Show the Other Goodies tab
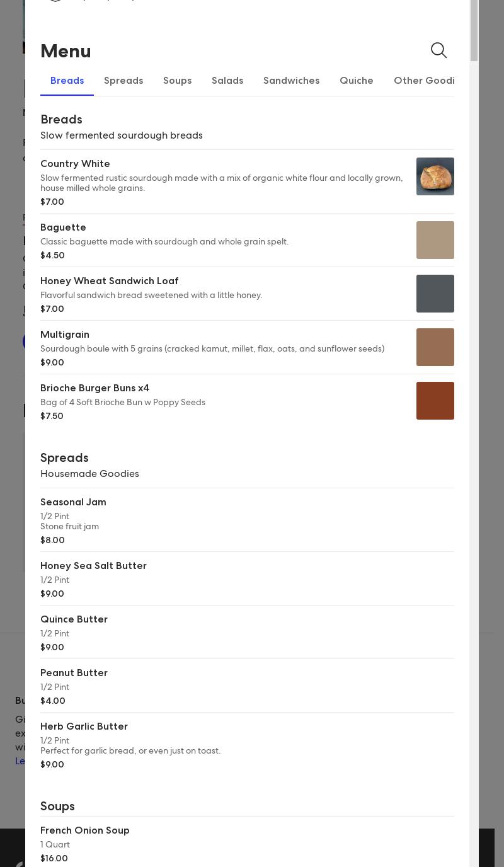The image size is (504, 867). (423, 81)
